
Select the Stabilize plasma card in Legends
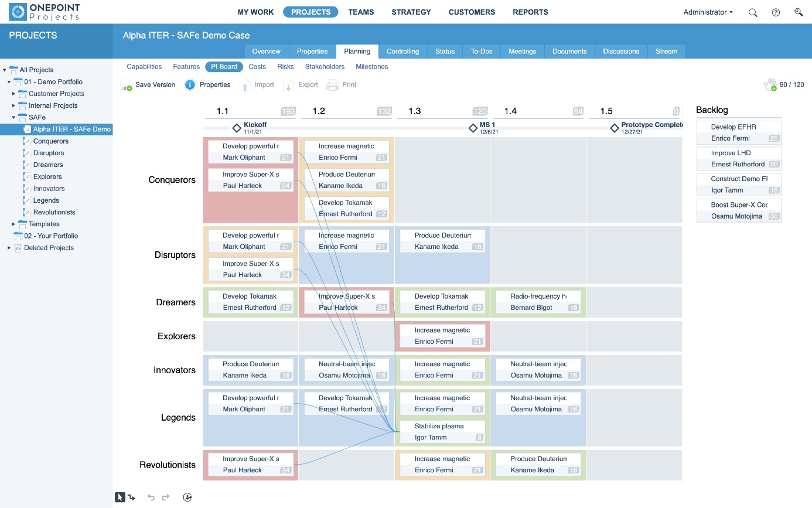click(x=442, y=432)
